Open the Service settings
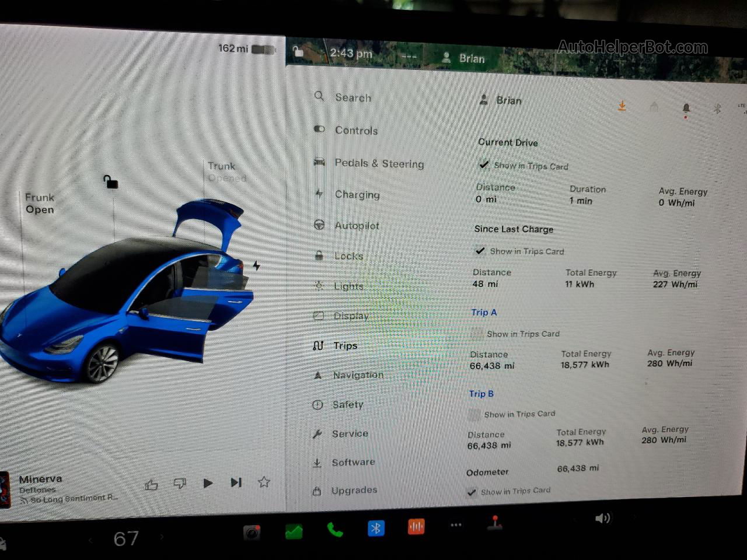This screenshot has height=560, width=747. (341, 433)
